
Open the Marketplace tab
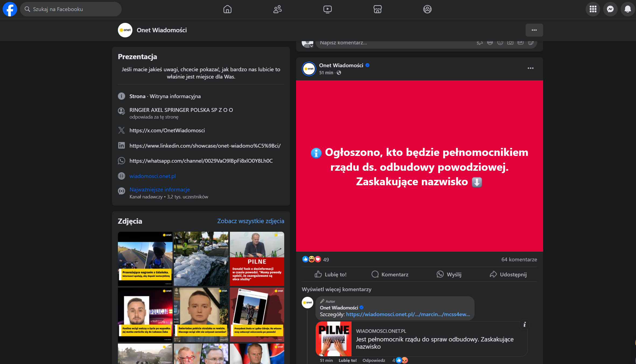(x=377, y=9)
